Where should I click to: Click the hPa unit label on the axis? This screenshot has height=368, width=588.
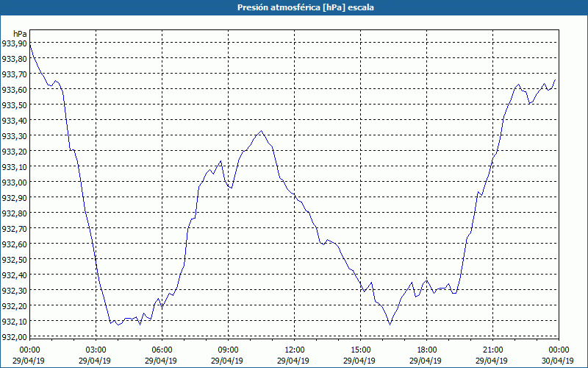point(20,34)
